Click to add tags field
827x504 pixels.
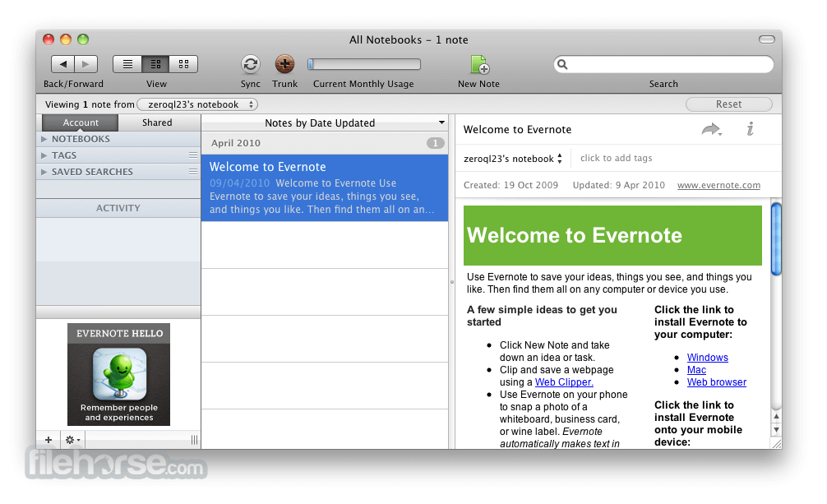(x=616, y=158)
